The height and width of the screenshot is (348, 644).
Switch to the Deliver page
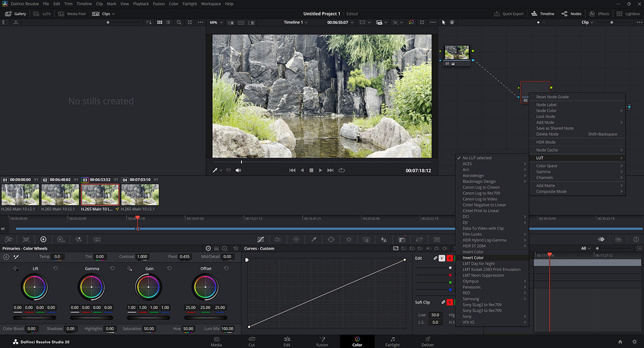coord(428,341)
